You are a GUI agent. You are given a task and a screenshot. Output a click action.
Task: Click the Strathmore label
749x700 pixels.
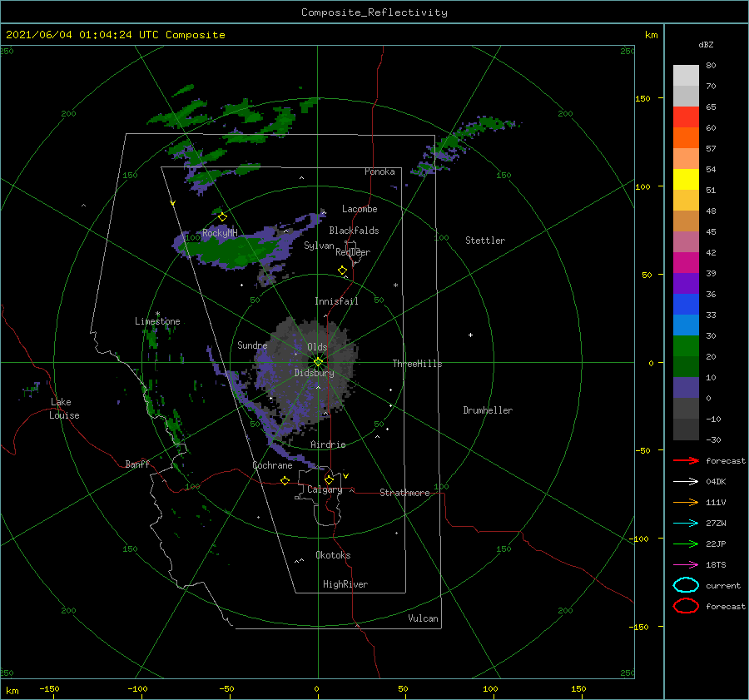pos(404,493)
